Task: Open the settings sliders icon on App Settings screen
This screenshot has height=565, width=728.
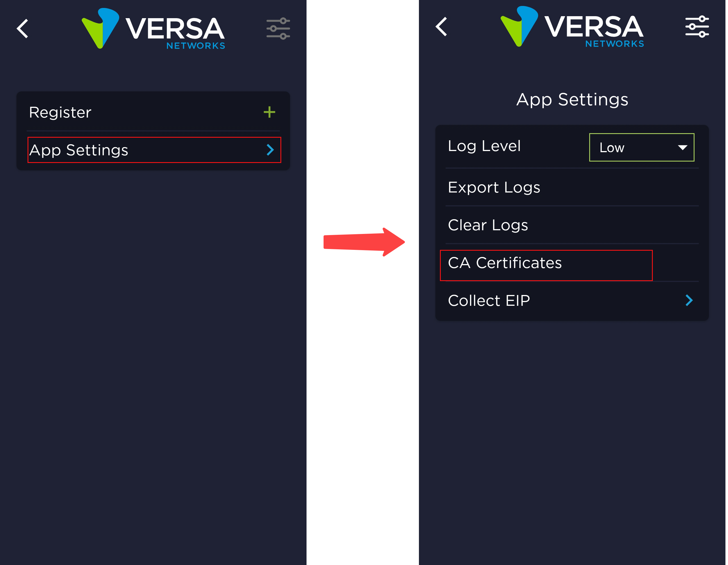Action: coord(697,27)
